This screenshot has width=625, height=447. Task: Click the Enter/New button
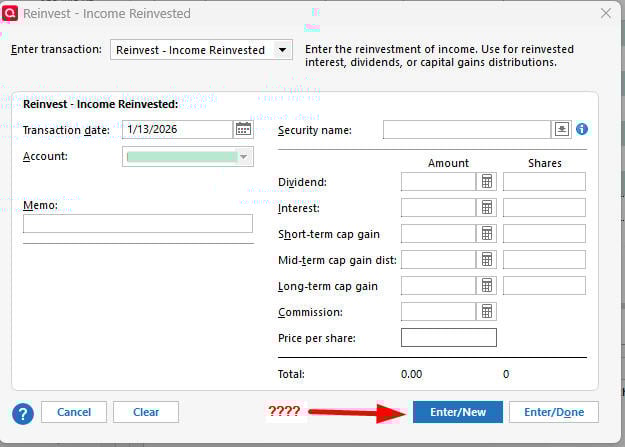coord(458,412)
